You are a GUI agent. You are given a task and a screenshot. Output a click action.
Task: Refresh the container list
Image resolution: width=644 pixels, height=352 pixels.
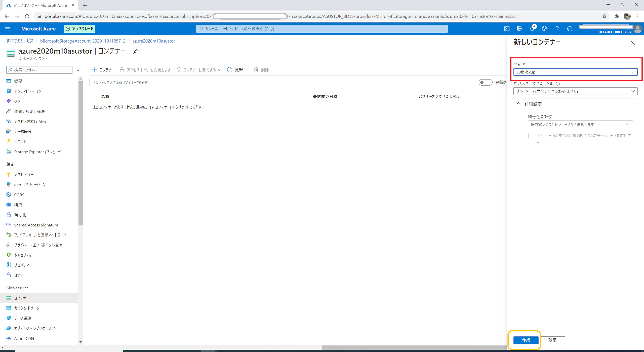pyautogui.click(x=235, y=70)
